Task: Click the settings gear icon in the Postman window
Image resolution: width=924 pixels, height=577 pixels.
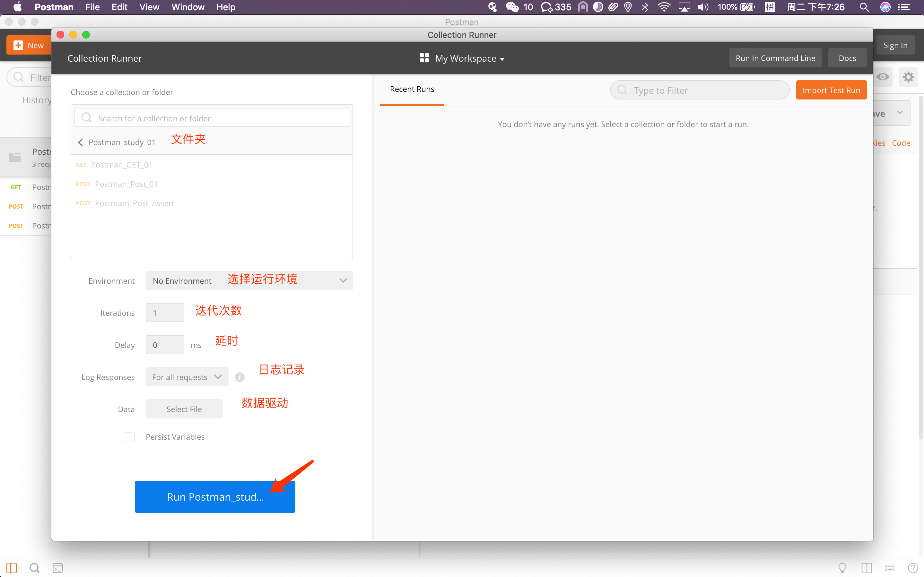Action: 908,77
